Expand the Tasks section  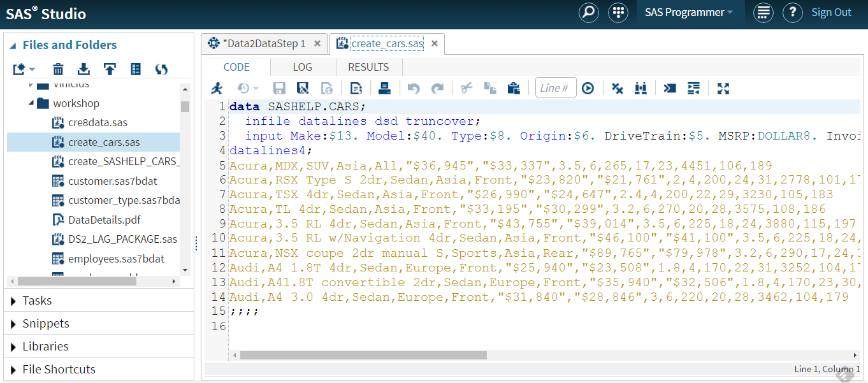pyautogui.click(x=37, y=301)
